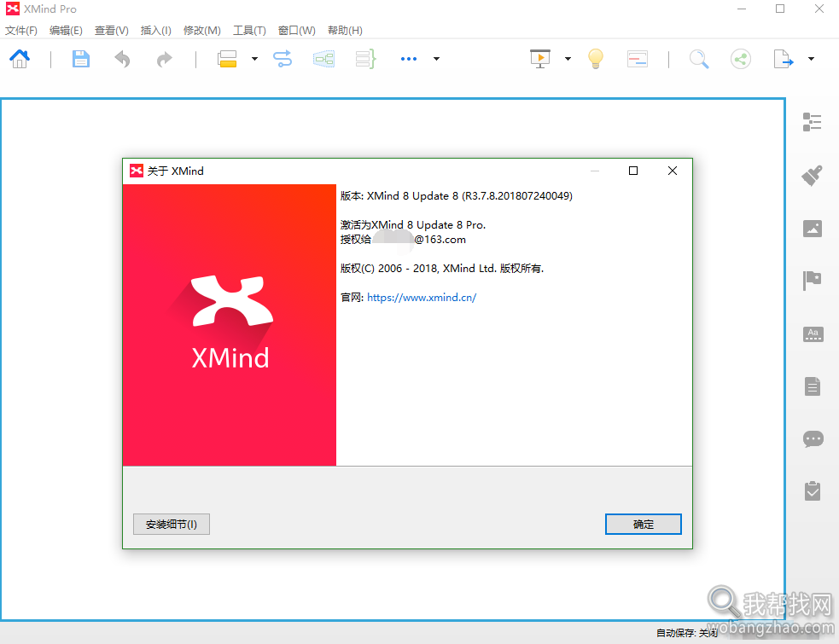The width and height of the screenshot is (839, 644).
Task: Click 激活为XMind 8 Update 8 Pro. text
Action: 413,224
